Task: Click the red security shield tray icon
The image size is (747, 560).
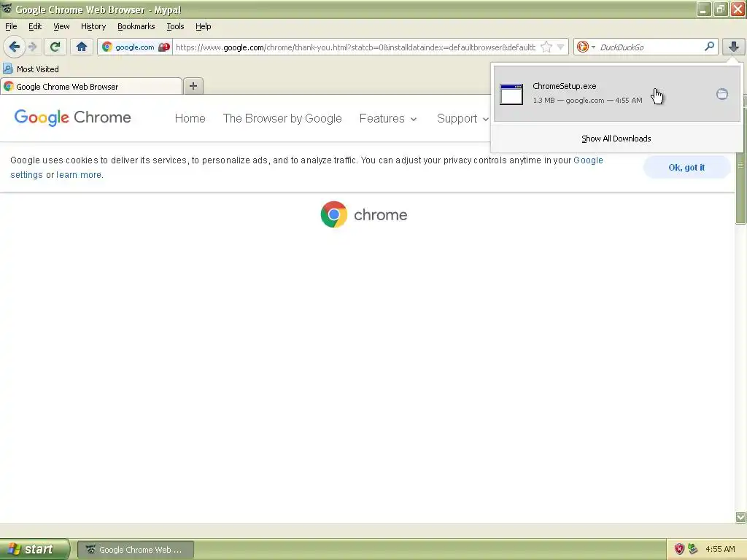Action: [679, 549]
